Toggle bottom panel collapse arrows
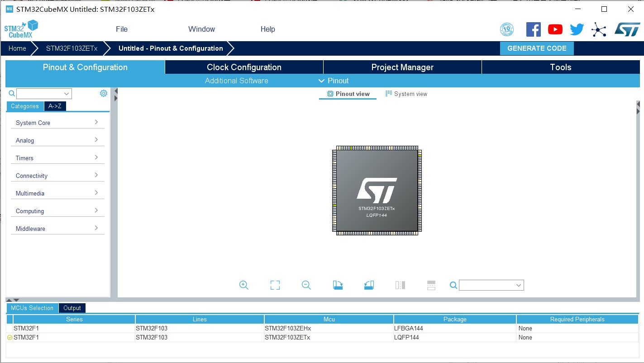This screenshot has height=363, width=644. coord(13,300)
